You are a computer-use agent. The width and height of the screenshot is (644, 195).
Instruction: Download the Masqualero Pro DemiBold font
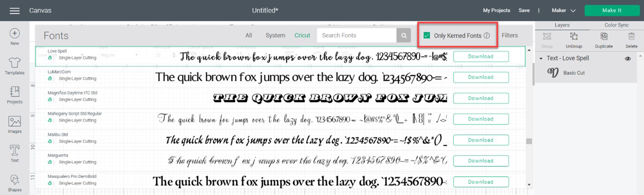point(481,182)
